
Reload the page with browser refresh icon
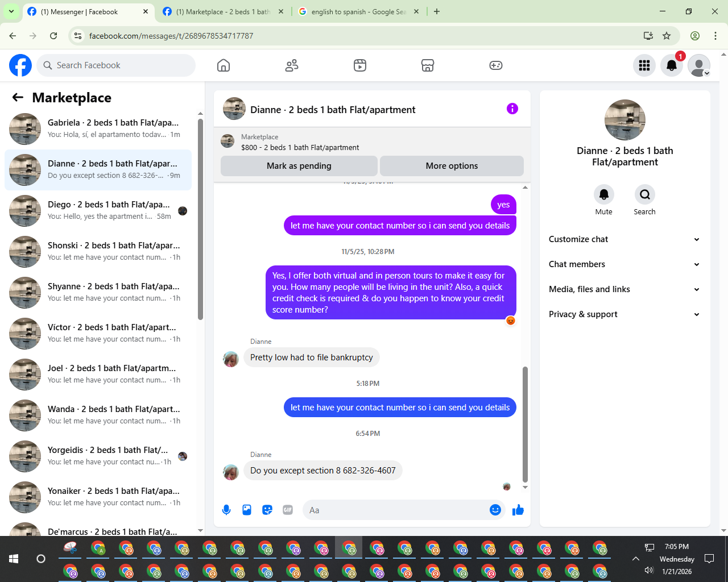[53, 36]
